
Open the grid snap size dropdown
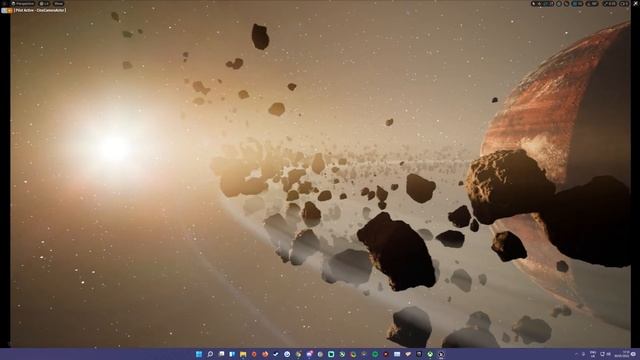click(x=580, y=4)
